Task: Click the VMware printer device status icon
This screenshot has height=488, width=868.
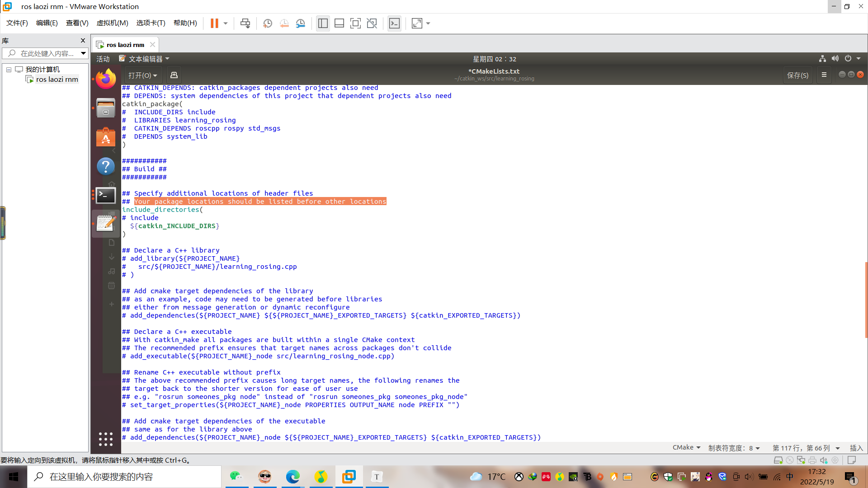Action: 812,460
